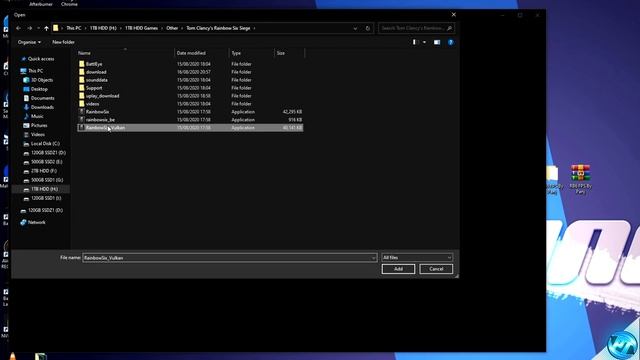The height and width of the screenshot is (360, 640).
Task: Toggle the preview pane
Action: [x=437, y=42]
